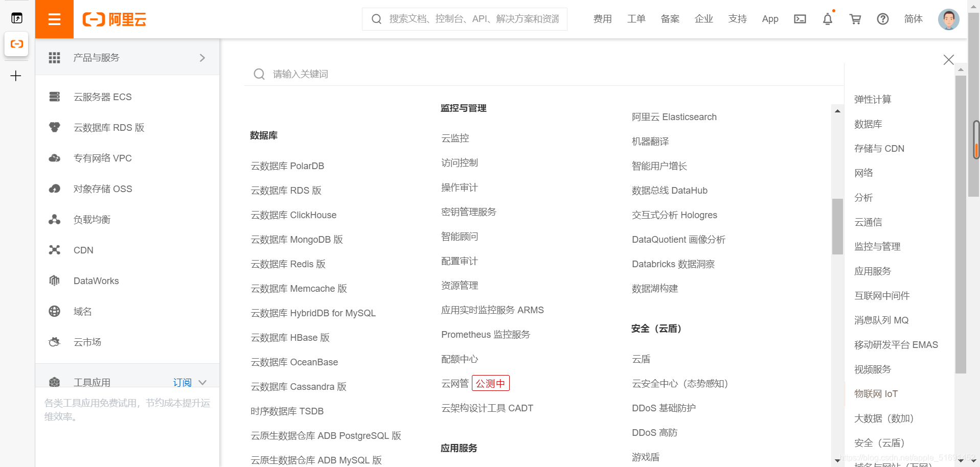The height and width of the screenshot is (467, 980).
Task: Open 云服务器 ECS in sidebar
Action: pos(102,97)
